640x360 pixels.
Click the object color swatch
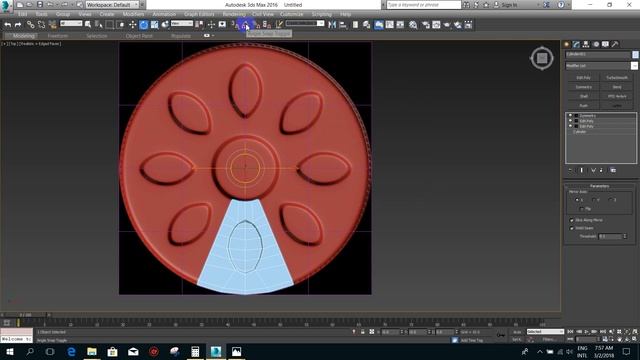(x=635, y=54)
